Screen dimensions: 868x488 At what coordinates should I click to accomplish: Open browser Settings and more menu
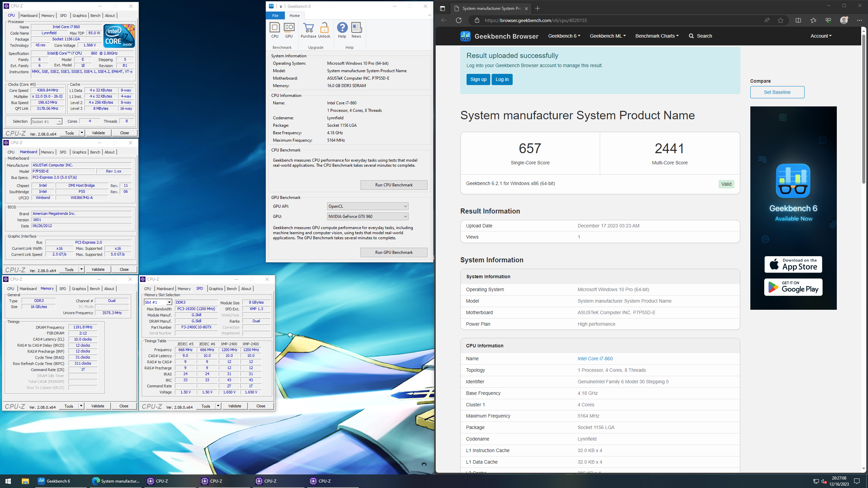[x=859, y=20]
